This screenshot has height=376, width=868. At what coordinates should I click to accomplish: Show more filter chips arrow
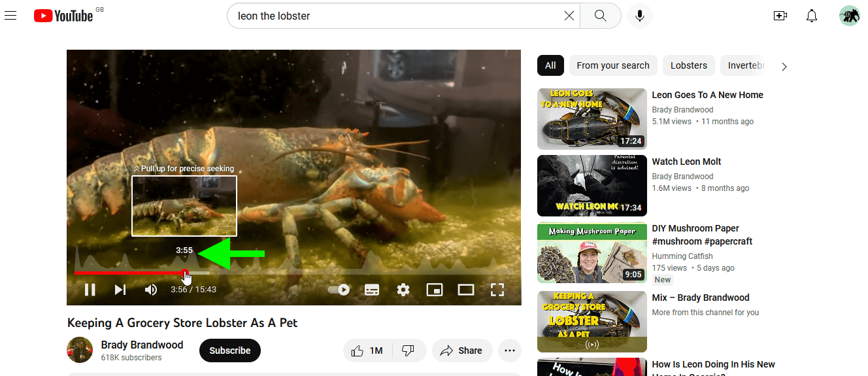click(784, 66)
